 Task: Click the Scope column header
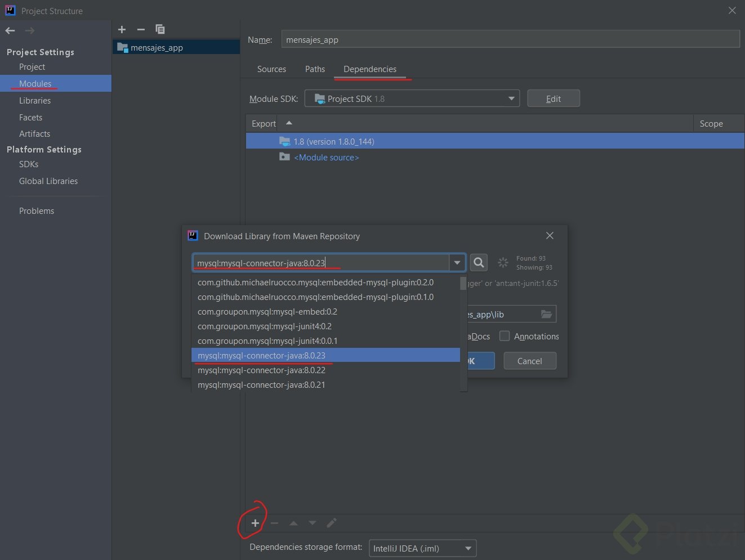[711, 123]
